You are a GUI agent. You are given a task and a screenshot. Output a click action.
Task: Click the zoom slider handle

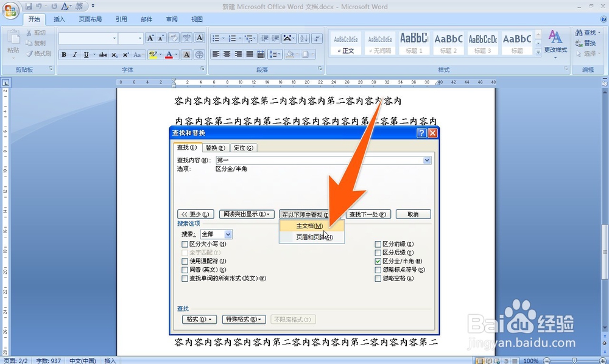[574, 361]
